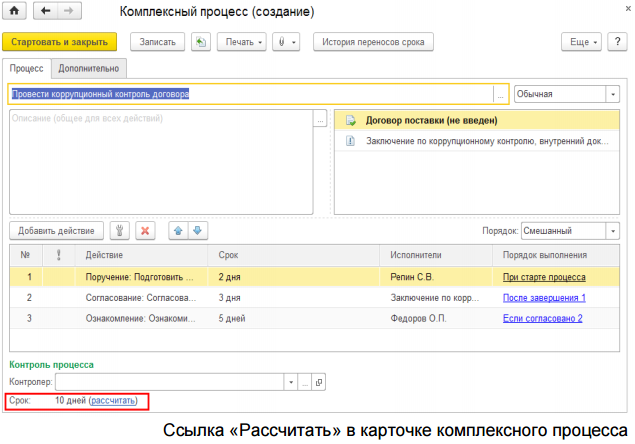Image resolution: width=635 pixels, height=444 pixels.
Task: Move action down with blue arrow
Action: (x=198, y=231)
